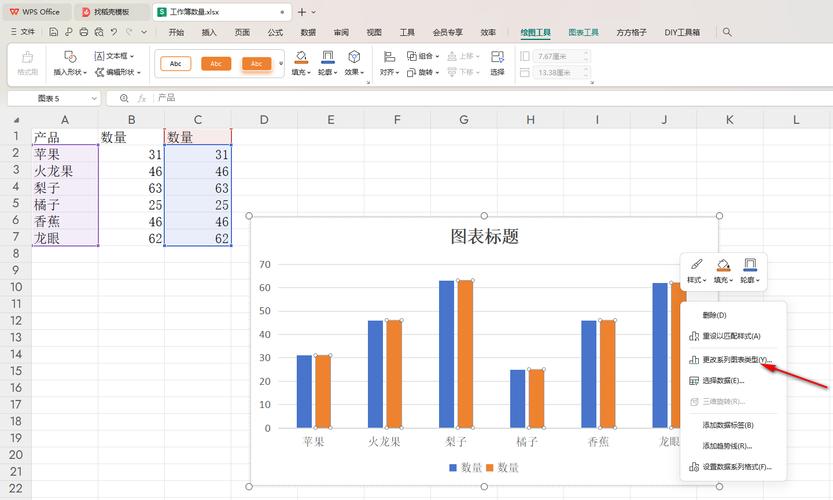The image size is (833, 500).
Task: Click the WPS Office home tab icon
Action: 14,12
